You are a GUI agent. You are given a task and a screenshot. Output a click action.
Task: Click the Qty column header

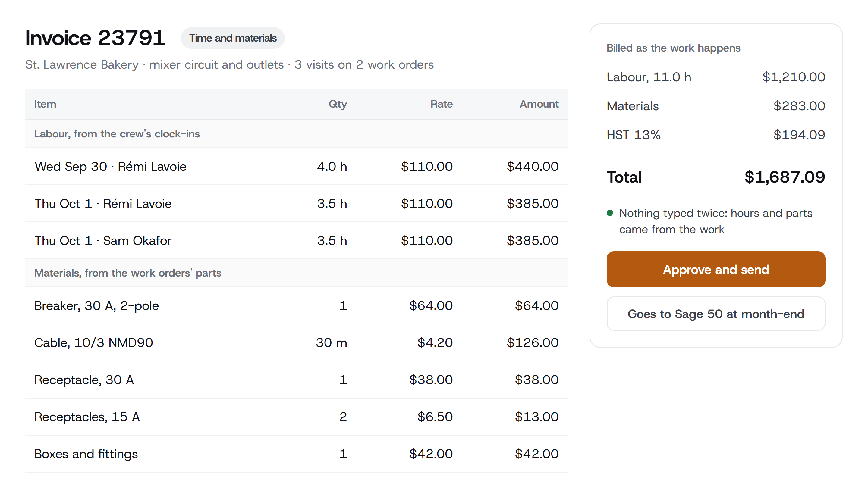coord(338,104)
